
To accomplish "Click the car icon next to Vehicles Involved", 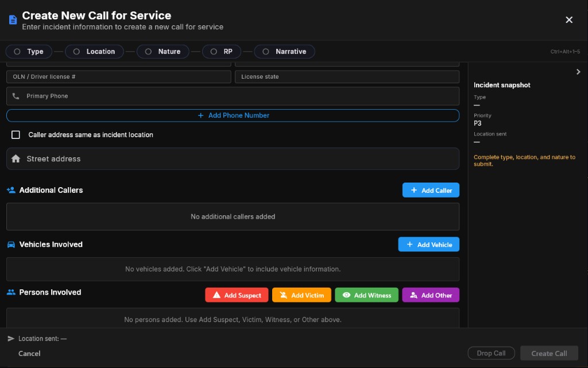I will point(11,245).
